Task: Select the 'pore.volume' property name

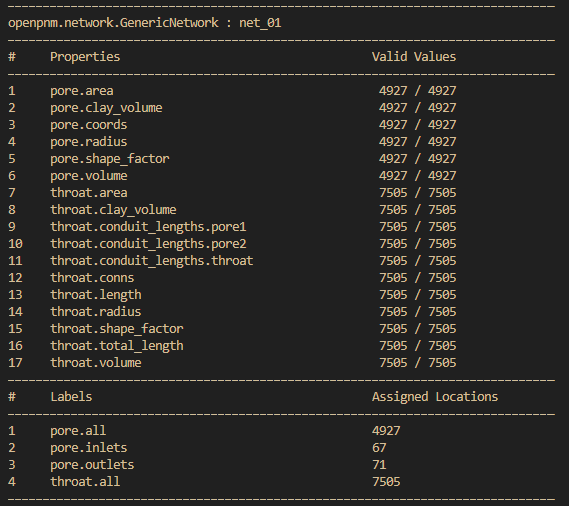Action: (x=89, y=176)
